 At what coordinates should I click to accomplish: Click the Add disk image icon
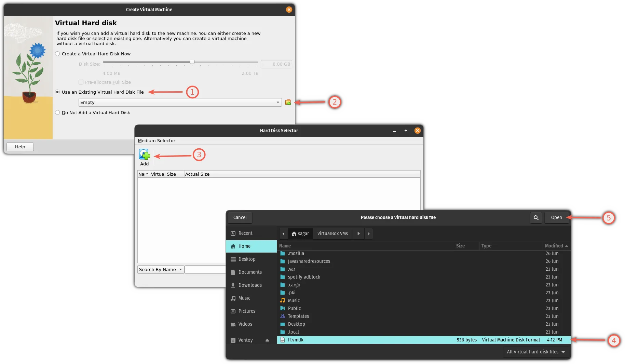point(144,155)
